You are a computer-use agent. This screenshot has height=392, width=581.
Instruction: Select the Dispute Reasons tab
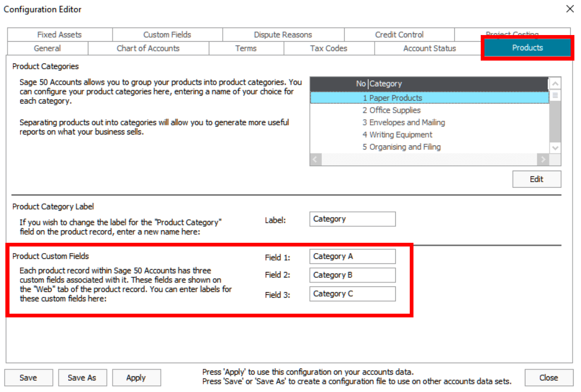coord(283,35)
